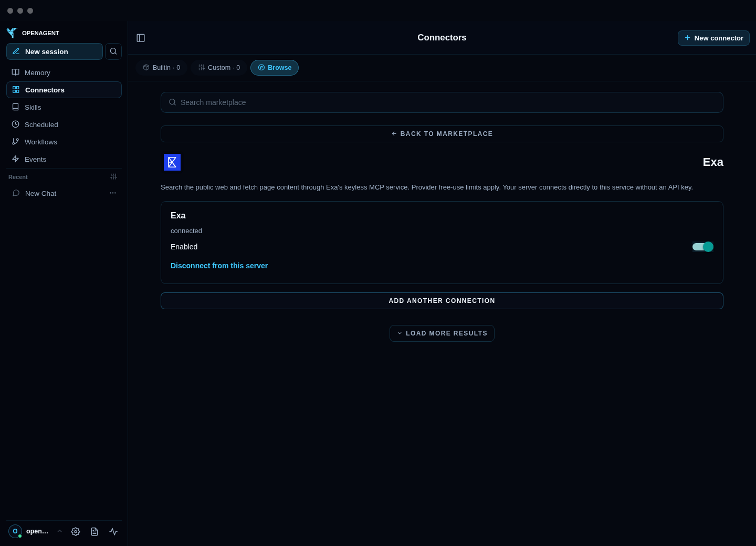
Task: Switch to the Builtin tab
Action: point(162,68)
